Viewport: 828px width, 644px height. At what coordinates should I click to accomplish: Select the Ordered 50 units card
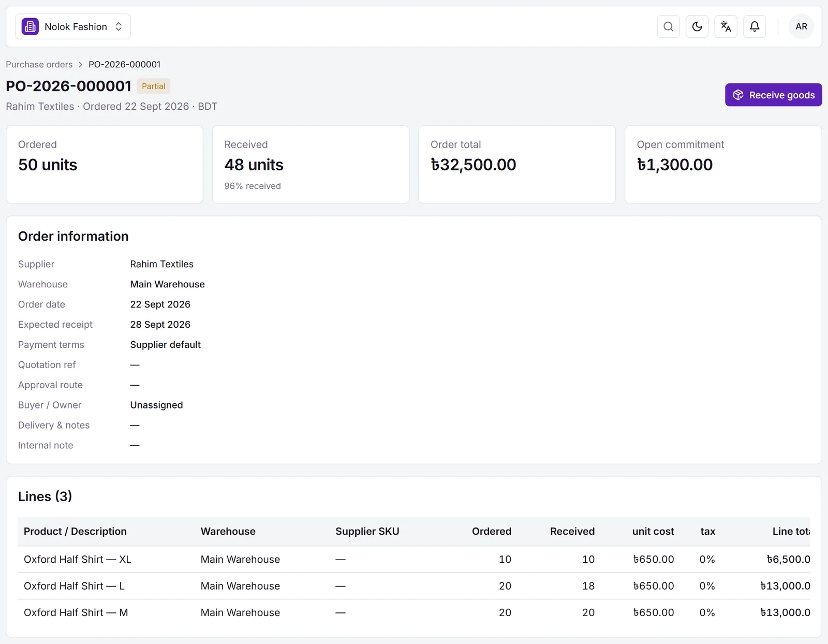[105, 165]
